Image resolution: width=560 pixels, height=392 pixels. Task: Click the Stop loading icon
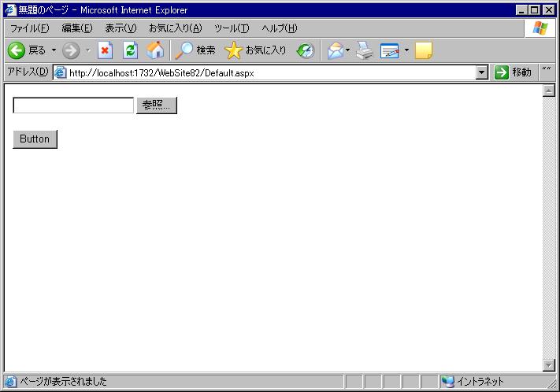(x=105, y=50)
